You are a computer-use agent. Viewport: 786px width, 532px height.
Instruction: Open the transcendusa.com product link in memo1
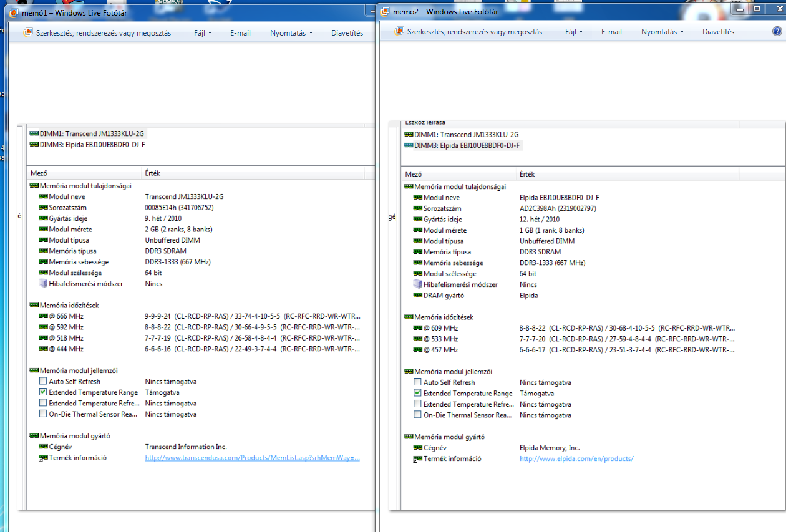click(253, 458)
